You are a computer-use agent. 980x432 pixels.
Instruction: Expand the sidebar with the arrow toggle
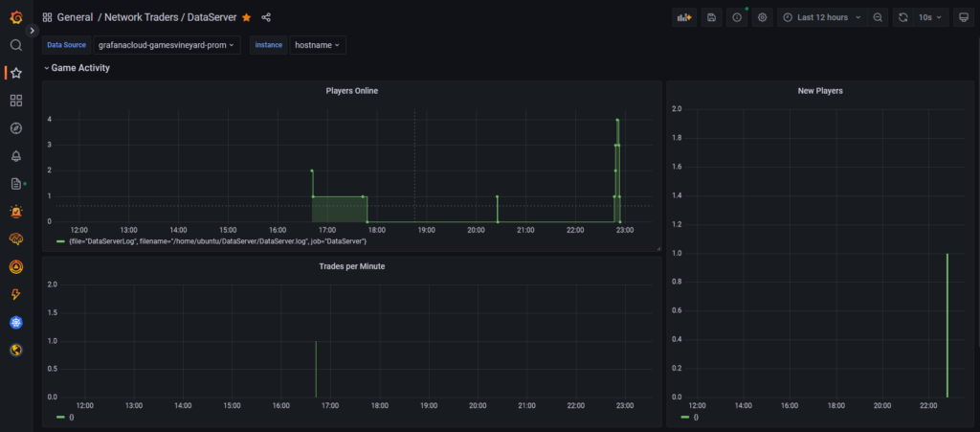(33, 31)
